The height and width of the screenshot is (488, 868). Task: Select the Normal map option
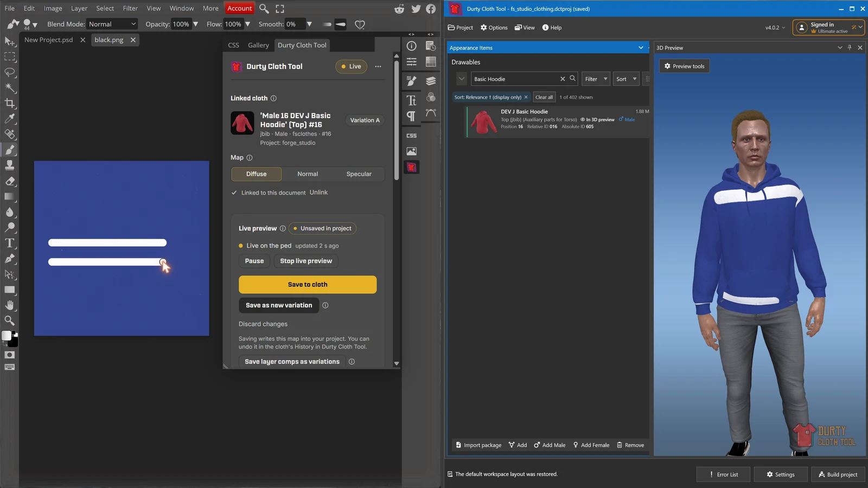point(308,174)
